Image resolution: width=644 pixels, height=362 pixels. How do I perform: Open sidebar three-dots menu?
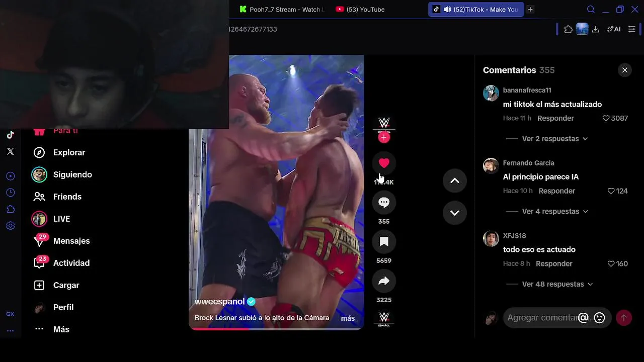point(10,331)
